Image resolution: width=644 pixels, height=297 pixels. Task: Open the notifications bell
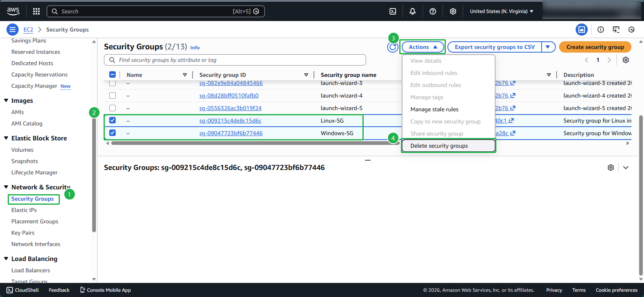click(413, 11)
